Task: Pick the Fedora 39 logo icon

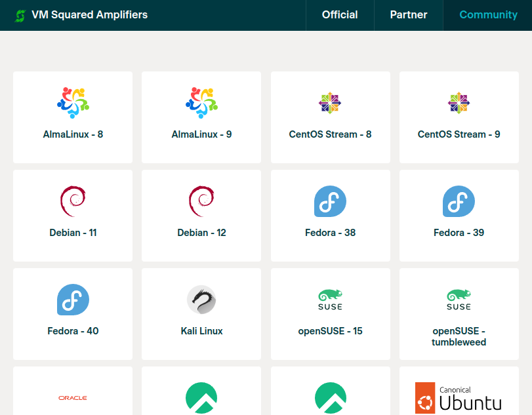Action: 459,201
